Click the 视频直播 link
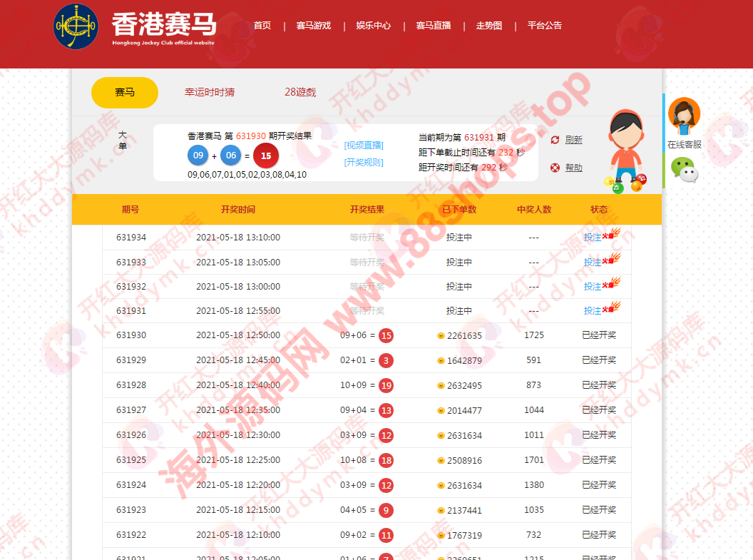 click(364, 145)
